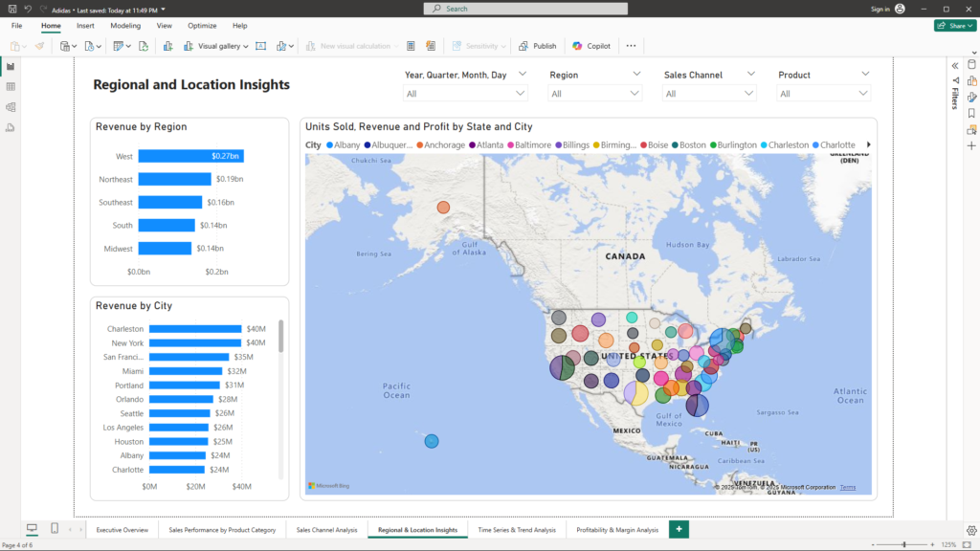The height and width of the screenshot is (551, 980).
Task: Expand the collapsed Filters pane
Action: [x=954, y=65]
